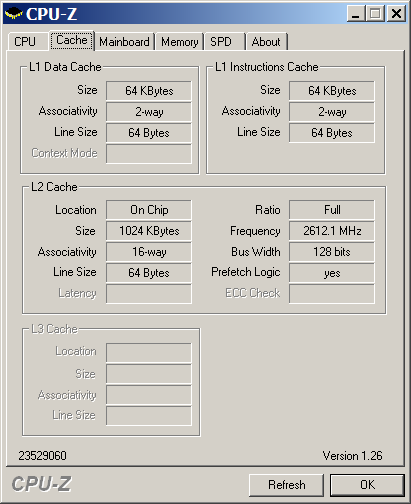The image size is (411, 504).
Task: Click the Prefetch Logic 'yes' field
Action: (332, 273)
